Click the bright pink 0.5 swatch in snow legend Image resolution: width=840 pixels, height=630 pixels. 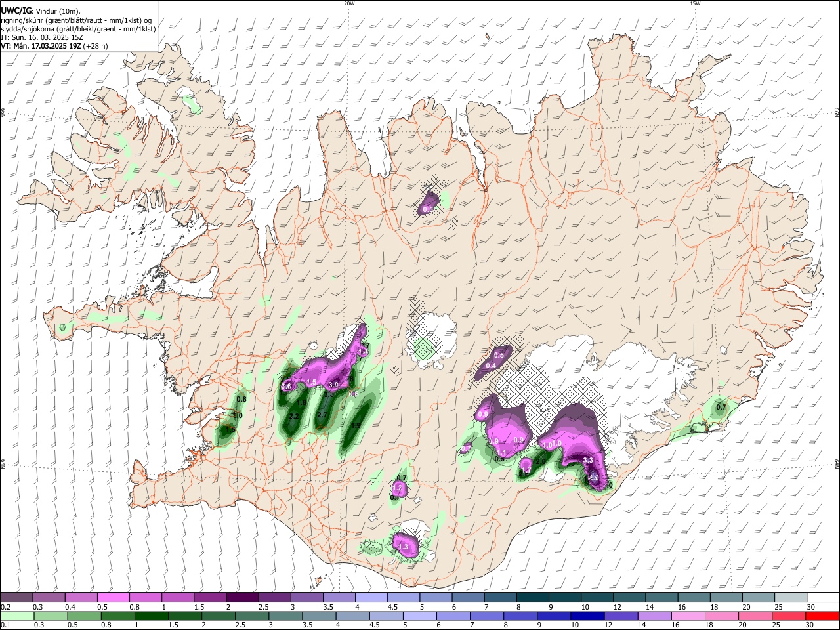[x=113, y=598]
